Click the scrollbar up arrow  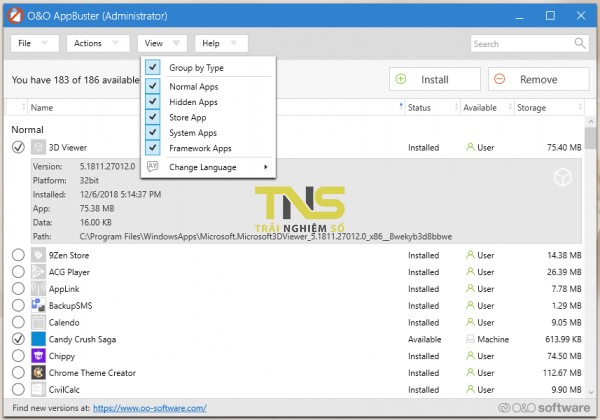pyautogui.click(x=590, y=122)
